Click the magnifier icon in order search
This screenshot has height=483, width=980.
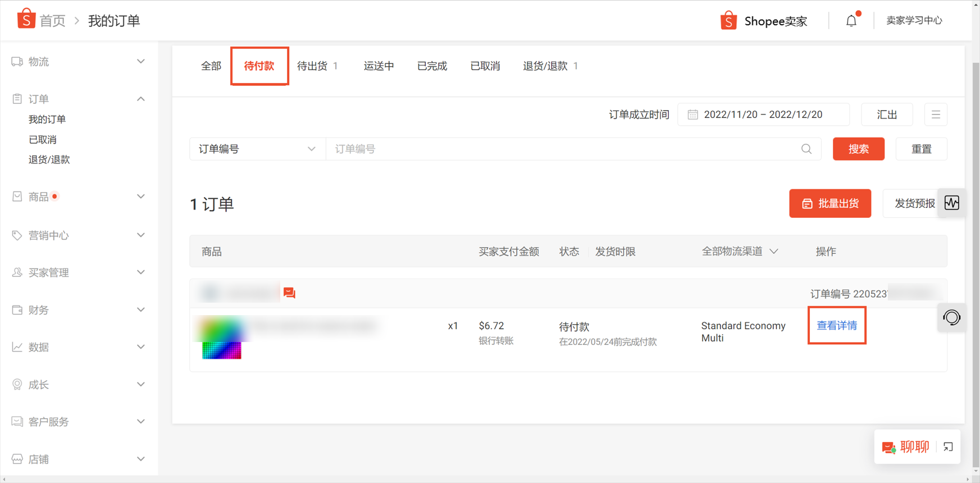(x=806, y=149)
